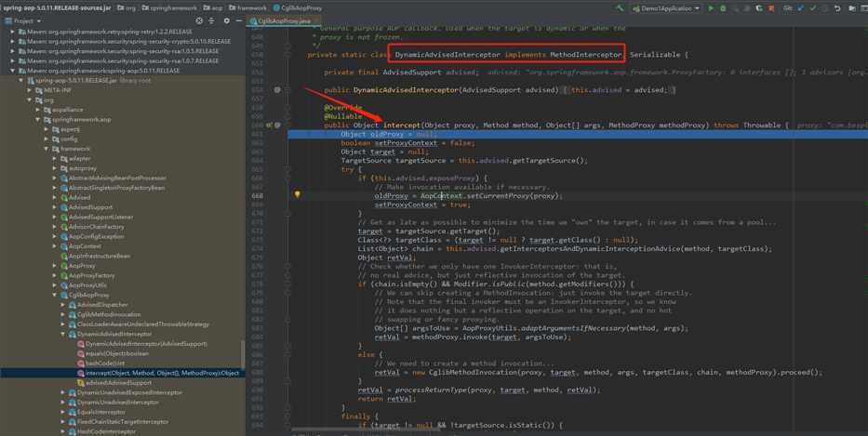Set breakpoint at line 668 gutter
Viewport: 868px width, 436px height.
[277, 196]
